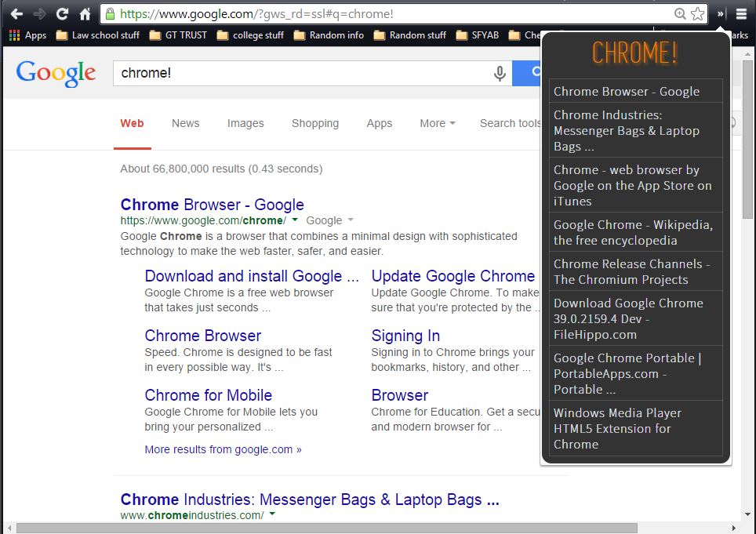Open Chrome Browser - Google result title
The height and width of the screenshot is (534, 756).
(213, 205)
